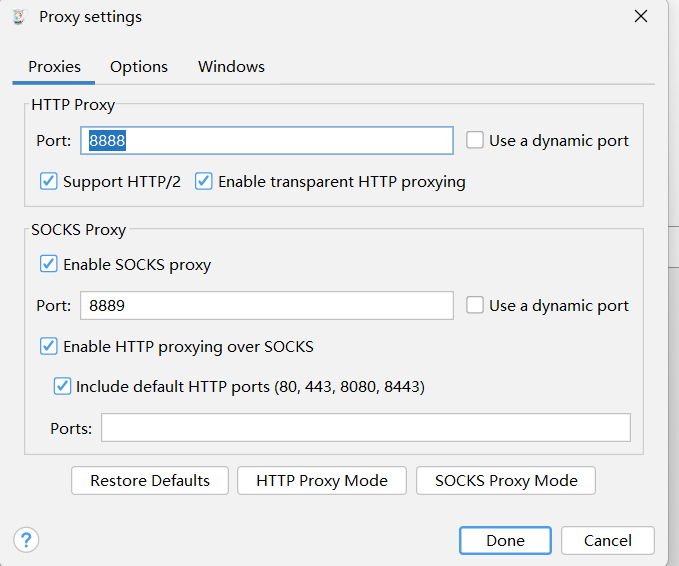Click the HTTP Proxy port field
Image resolution: width=679 pixels, height=566 pixels.
267,141
